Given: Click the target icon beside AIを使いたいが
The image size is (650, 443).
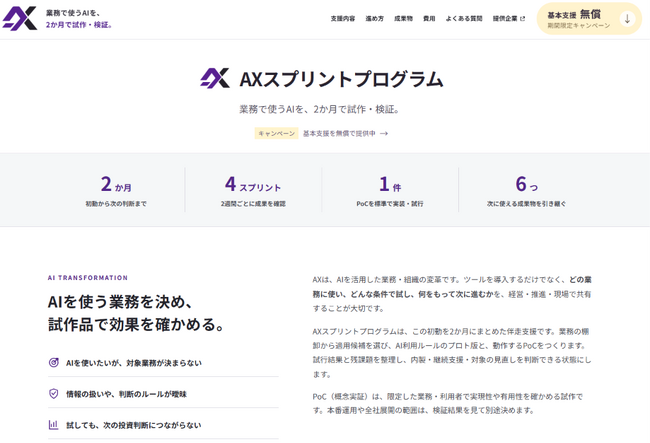Looking at the screenshot, I should pos(54,363).
